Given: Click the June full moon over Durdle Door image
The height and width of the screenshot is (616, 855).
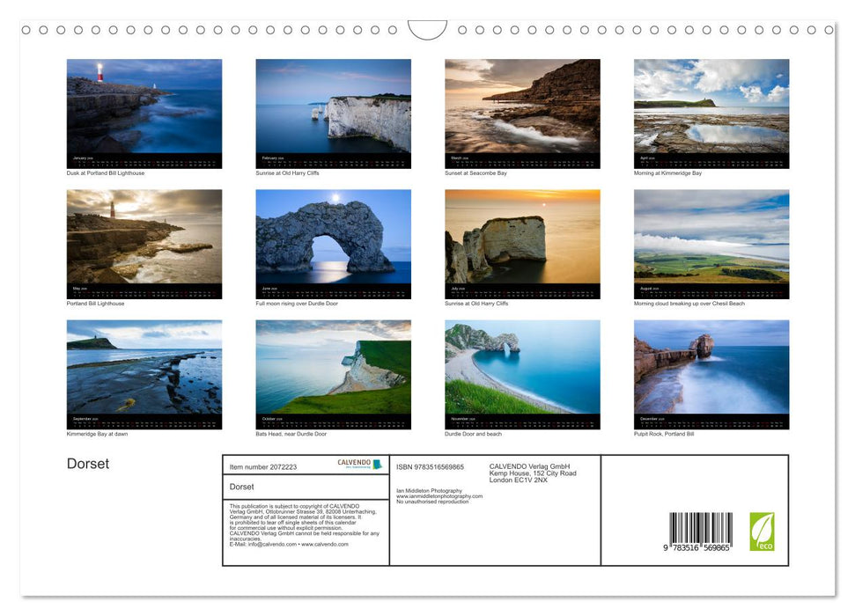Looking at the screenshot, I should click(333, 241).
